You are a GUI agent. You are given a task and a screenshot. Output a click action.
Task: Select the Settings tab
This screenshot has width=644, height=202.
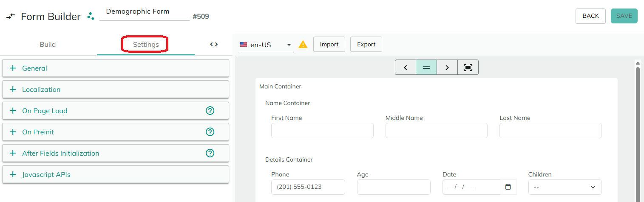pyautogui.click(x=146, y=44)
